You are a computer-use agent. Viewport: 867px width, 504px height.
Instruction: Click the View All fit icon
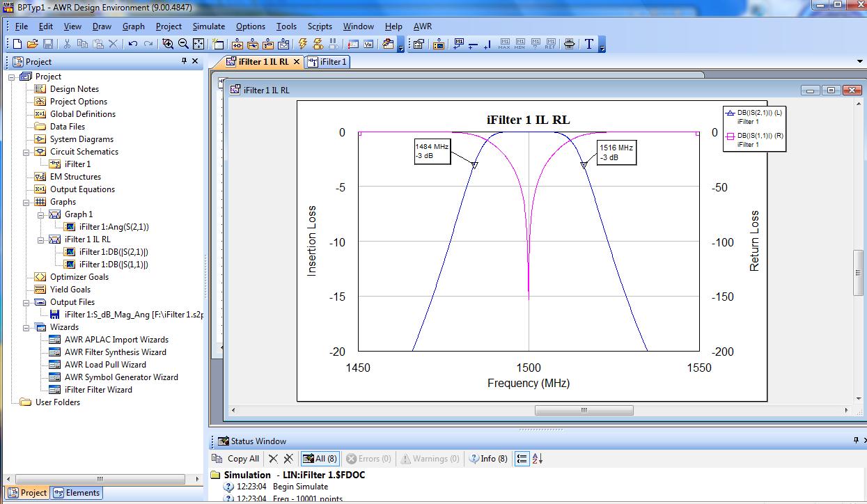198,44
